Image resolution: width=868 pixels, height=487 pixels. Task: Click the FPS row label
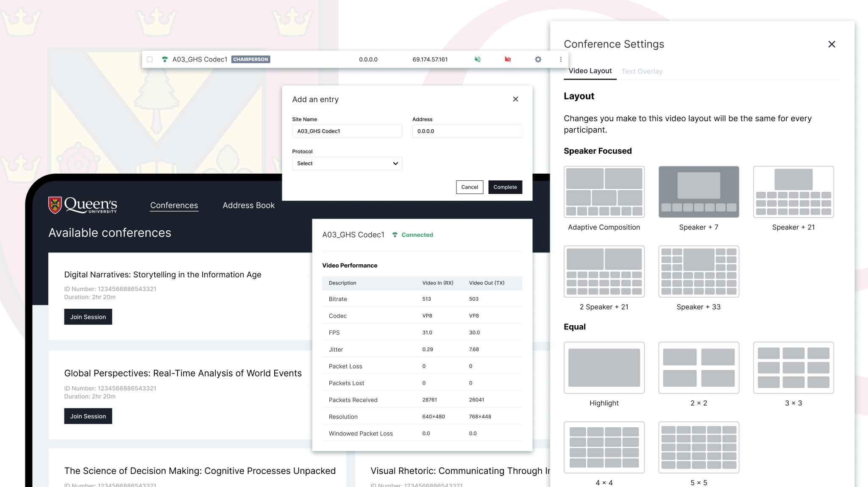(334, 332)
